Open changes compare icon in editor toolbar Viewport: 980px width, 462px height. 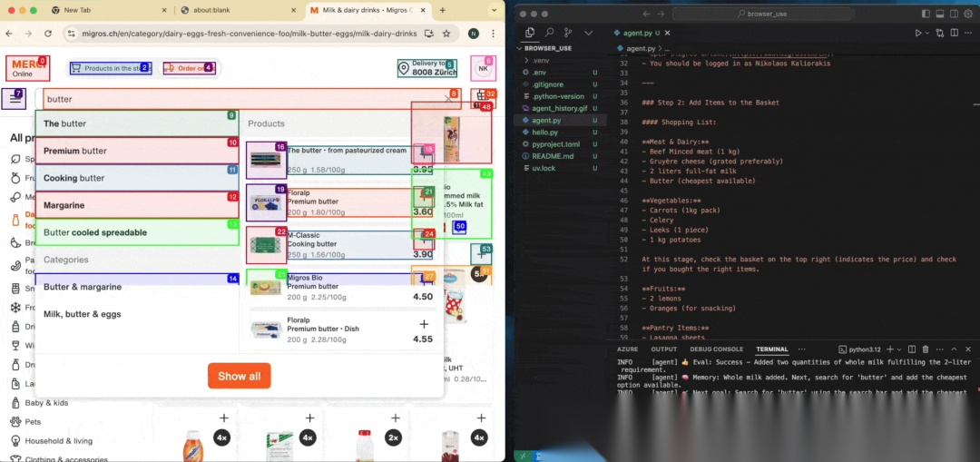point(940,33)
